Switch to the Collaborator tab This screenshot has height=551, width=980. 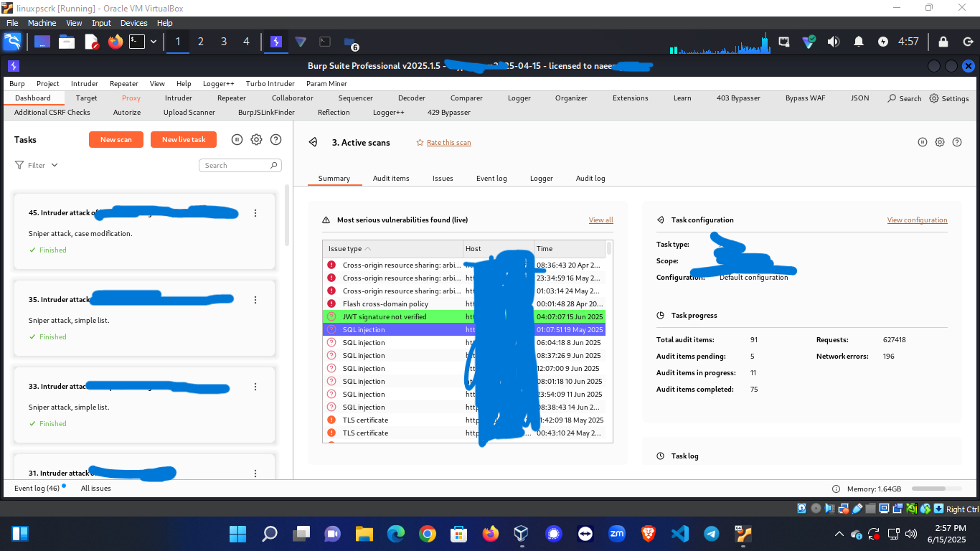pyautogui.click(x=293, y=98)
